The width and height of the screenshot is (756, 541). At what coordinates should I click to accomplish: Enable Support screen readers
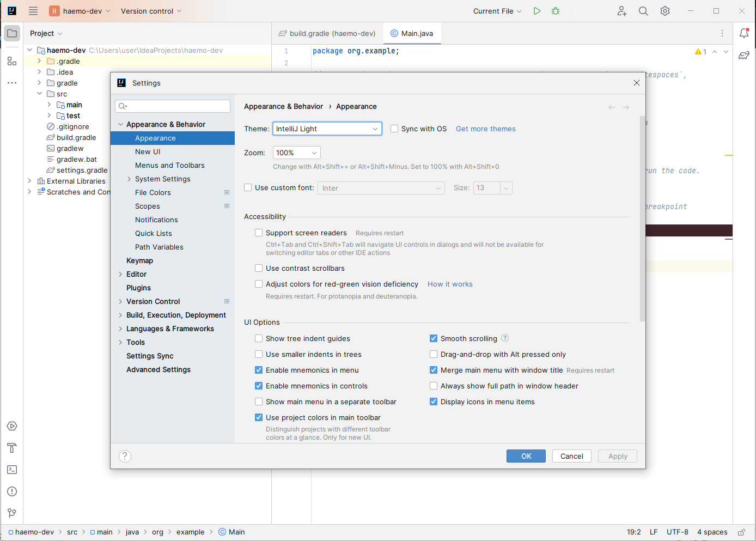(259, 233)
